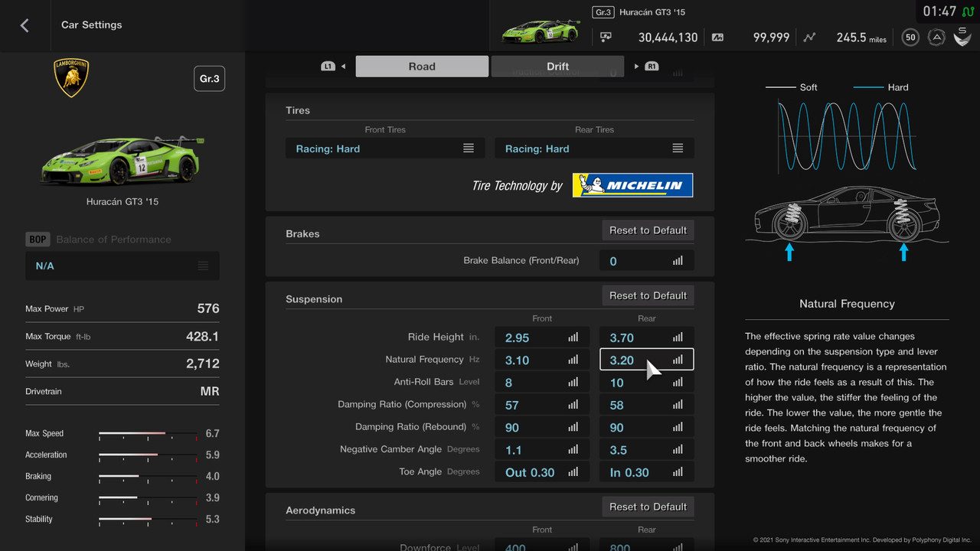This screenshot has height=551, width=980.
Task: Select rear Anti-Roll Bars level 10
Action: coord(647,382)
